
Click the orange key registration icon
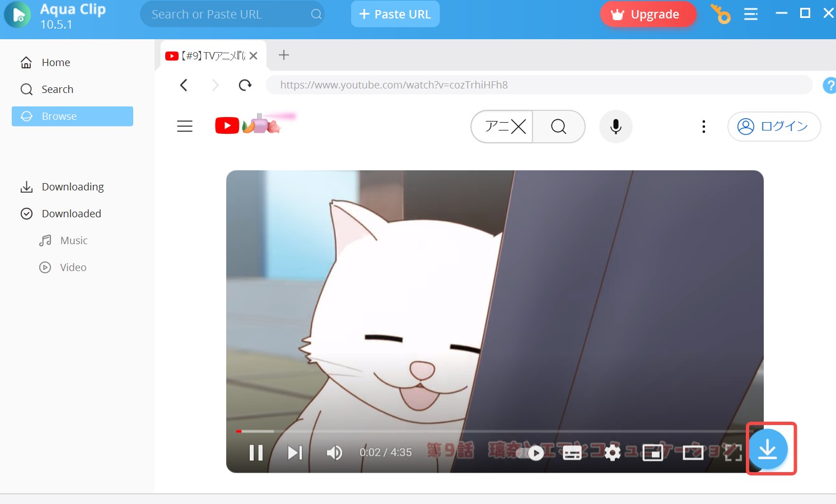coord(720,14)
